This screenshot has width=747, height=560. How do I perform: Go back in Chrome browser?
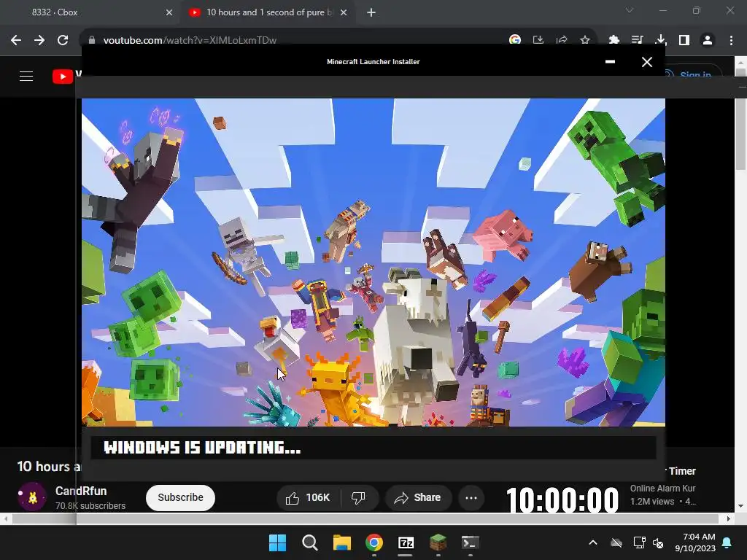coord(16,40)
